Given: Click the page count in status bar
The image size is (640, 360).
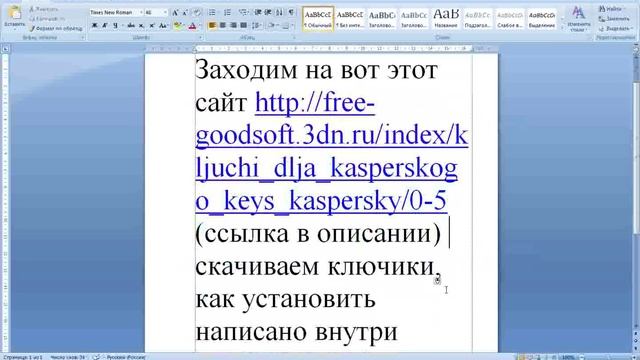Looking at the screenshot, I should click(x=23, y=357).
